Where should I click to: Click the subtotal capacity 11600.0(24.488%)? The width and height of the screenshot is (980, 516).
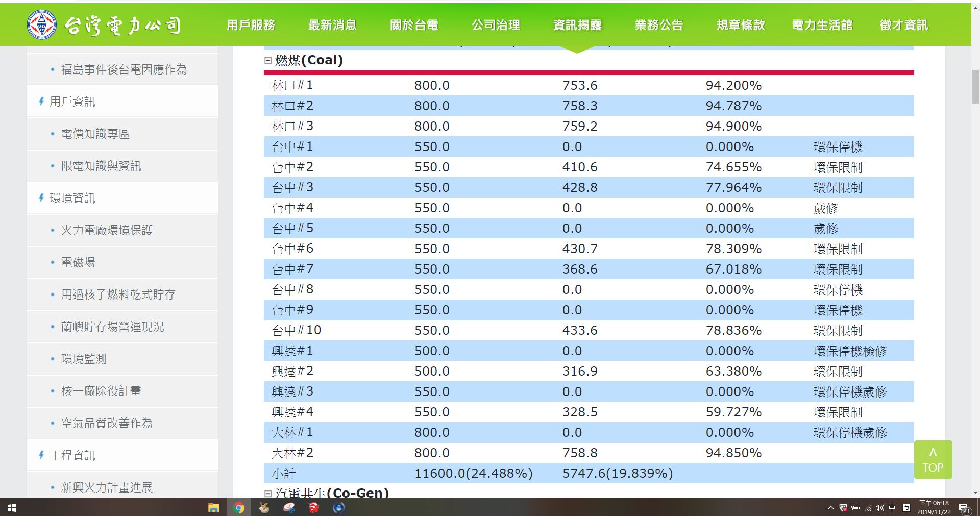click(473, 473)
